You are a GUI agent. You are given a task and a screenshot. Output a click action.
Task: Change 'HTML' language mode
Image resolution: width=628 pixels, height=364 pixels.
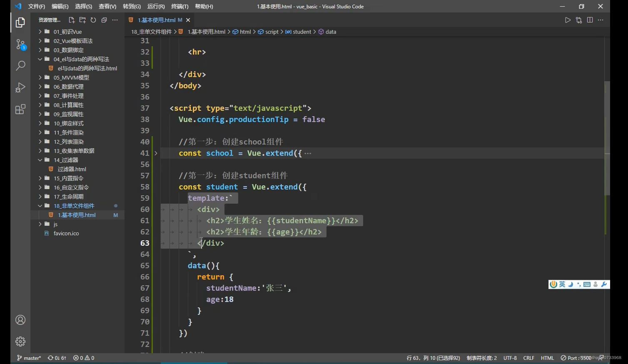tap(547, 358)
